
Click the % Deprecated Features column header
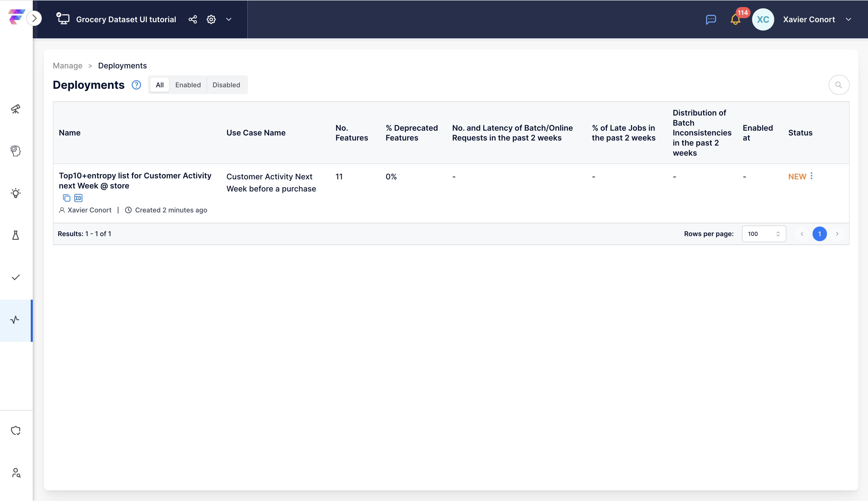click(x=412, y=133)
